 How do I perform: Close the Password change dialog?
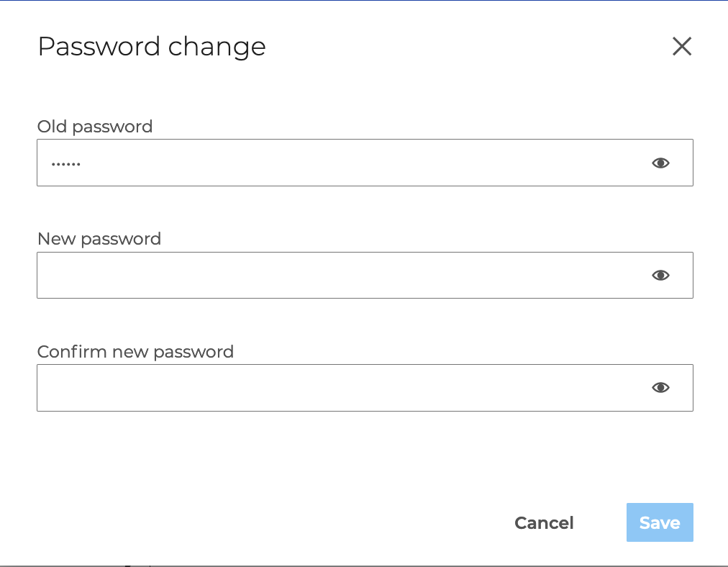pyautogui.click(x=681, y=47)
